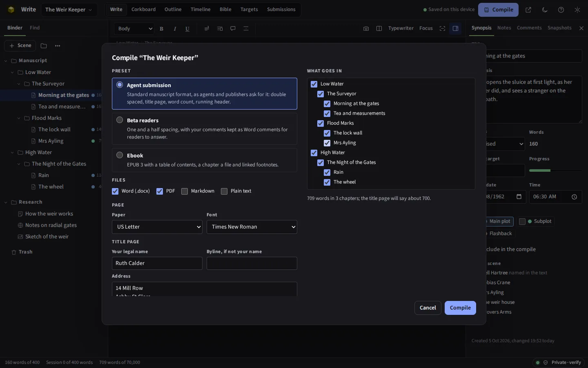Click the sun brightness icon in header
Image resolution: width=588 pixels, height=368 pixels.
[x=577, y=10]
